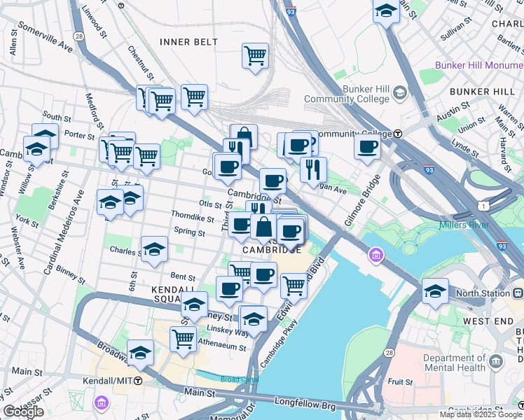The height and width of the screenshot is (420, 524).
Task: Select the coffee cup marker near Gilmore Bridge
Action: [x=367, y=146]
